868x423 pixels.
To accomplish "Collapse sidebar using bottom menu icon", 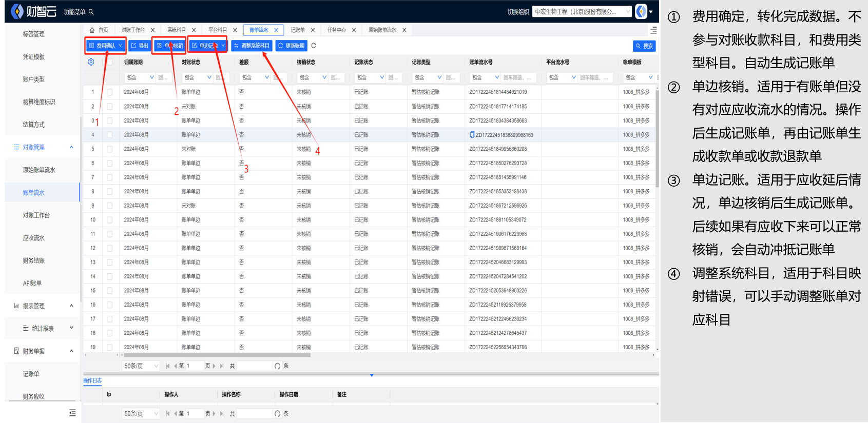I will [x=72, y=413].
